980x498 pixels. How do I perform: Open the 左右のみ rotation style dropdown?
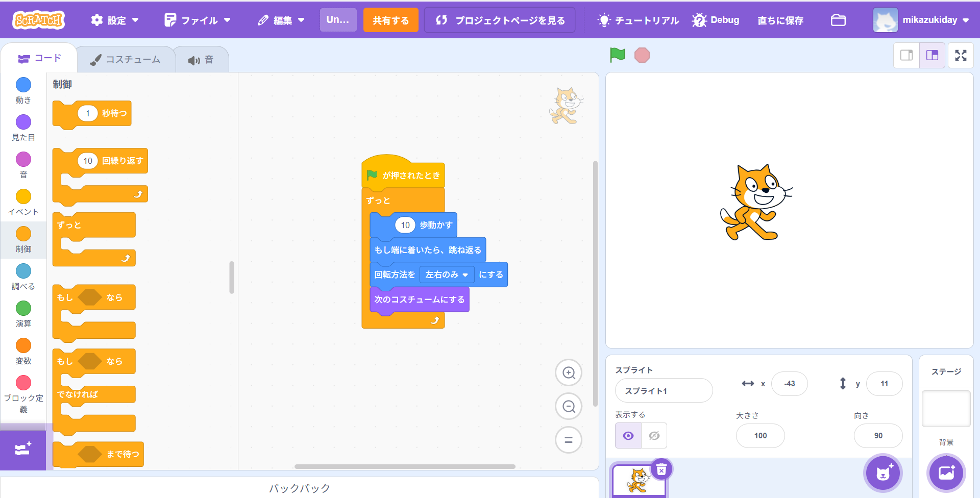coord(447,275)
